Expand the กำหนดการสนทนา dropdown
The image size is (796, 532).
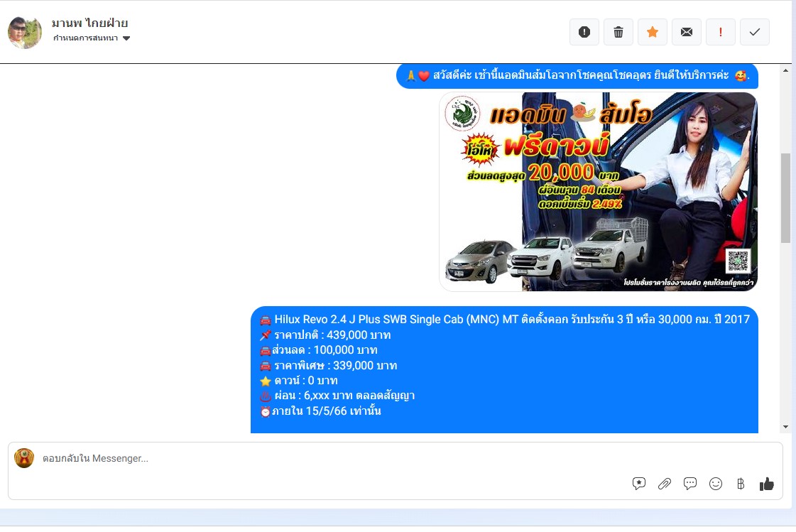click(x=92, y=38)
